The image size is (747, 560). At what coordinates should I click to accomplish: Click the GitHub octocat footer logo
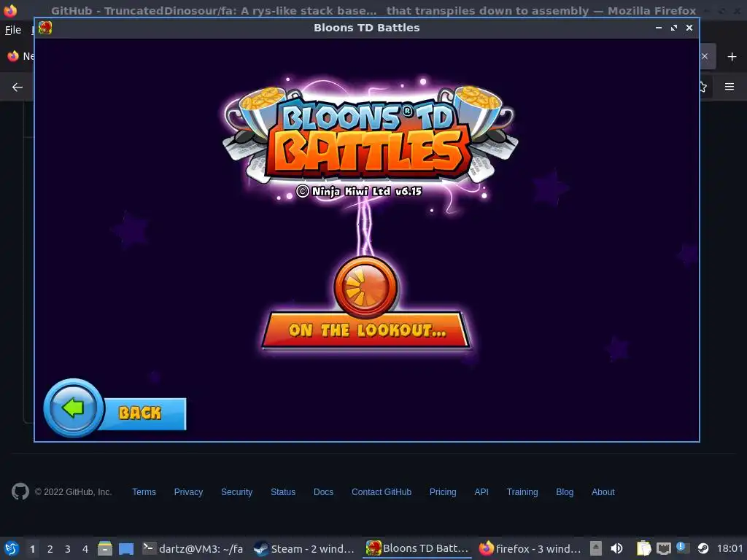(x=20, y=491)
